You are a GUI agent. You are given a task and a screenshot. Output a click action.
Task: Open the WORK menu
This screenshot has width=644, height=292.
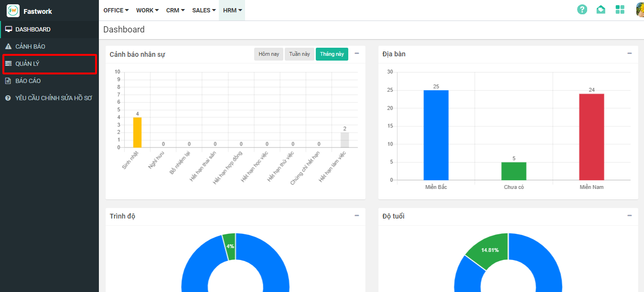tap(147, 10)
